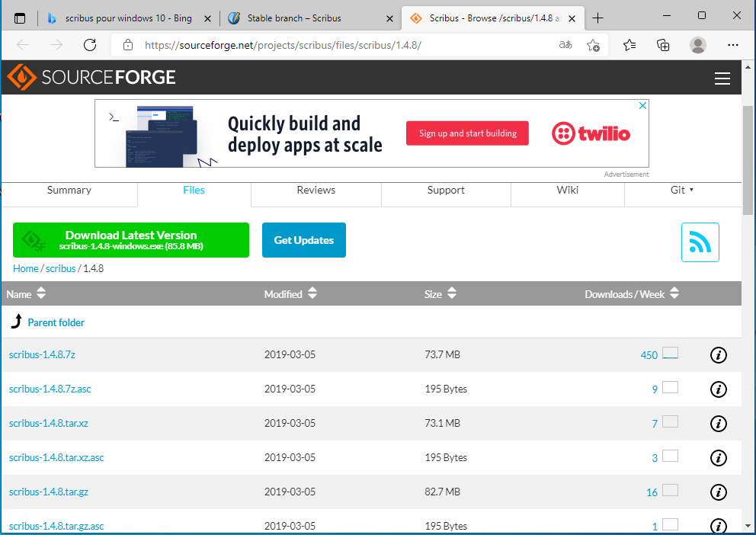The width and height of the screenshot is (756, 535).
Task: Show info for scribus-1.4.8.7z.asc
Action: [x=719, y=389]
